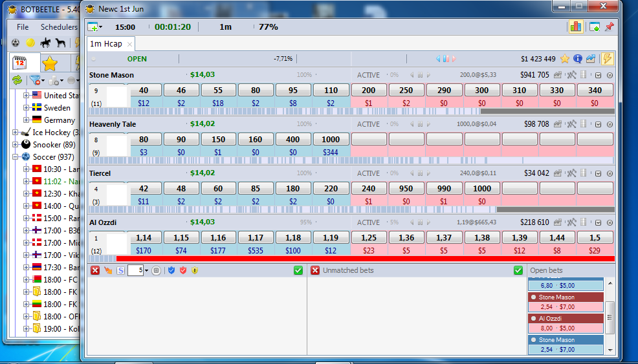Remove Stone Mason with circle-x icon

(x=610, y=75)
